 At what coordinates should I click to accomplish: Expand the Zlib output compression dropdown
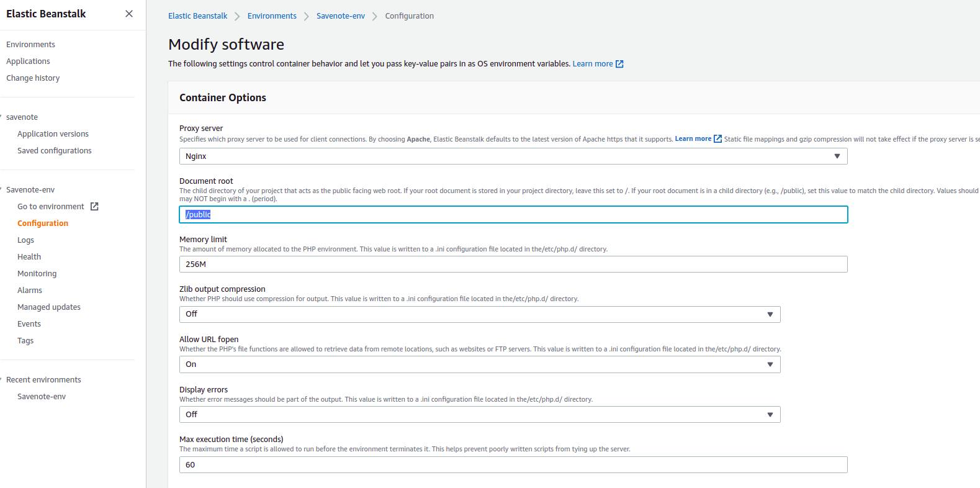tap(479, 314)
